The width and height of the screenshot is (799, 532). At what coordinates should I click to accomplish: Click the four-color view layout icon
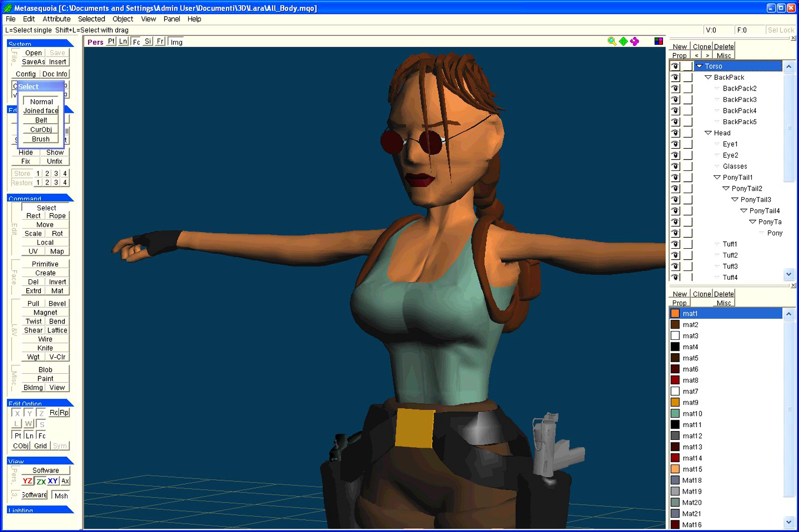(659, 41)
